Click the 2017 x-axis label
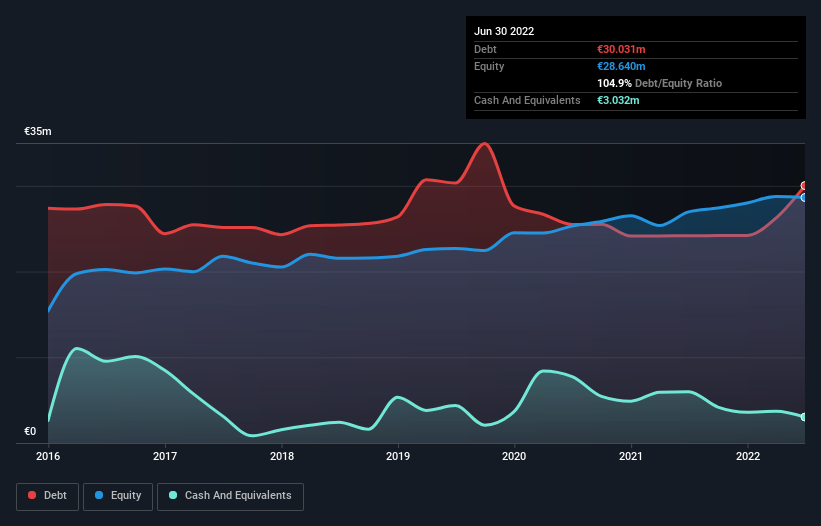This screenshot has height=526, width=821. [x=165, y=456]
